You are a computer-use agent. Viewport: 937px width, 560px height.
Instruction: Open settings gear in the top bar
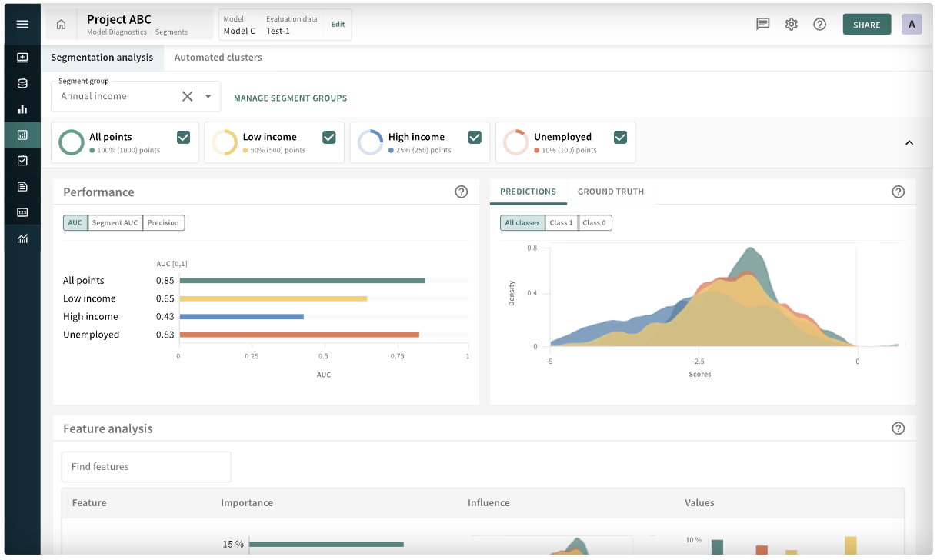(791, 24)
